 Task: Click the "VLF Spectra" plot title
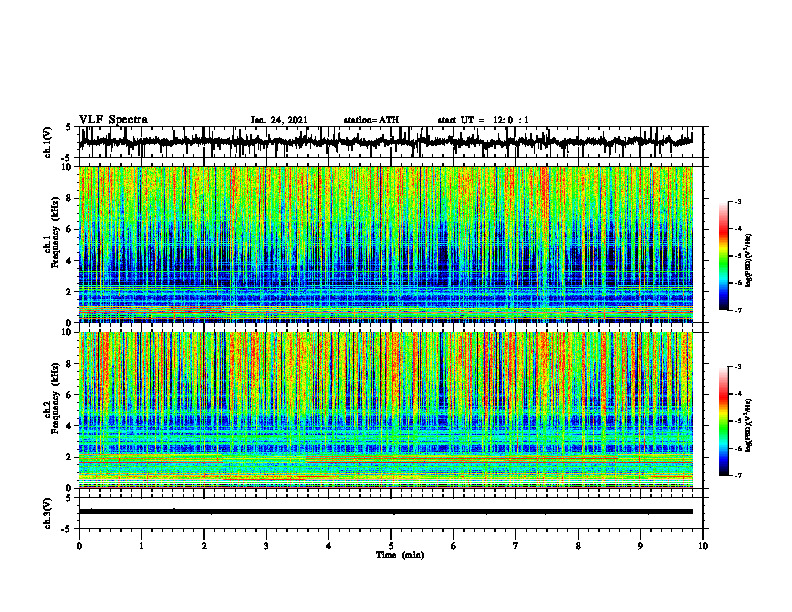coord(113,120)
